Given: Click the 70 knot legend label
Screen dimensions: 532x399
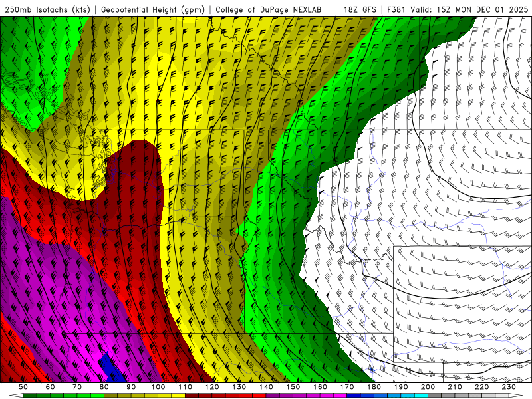Looking at the screenshot, I should pyautogui.click(x=77, y=387).
